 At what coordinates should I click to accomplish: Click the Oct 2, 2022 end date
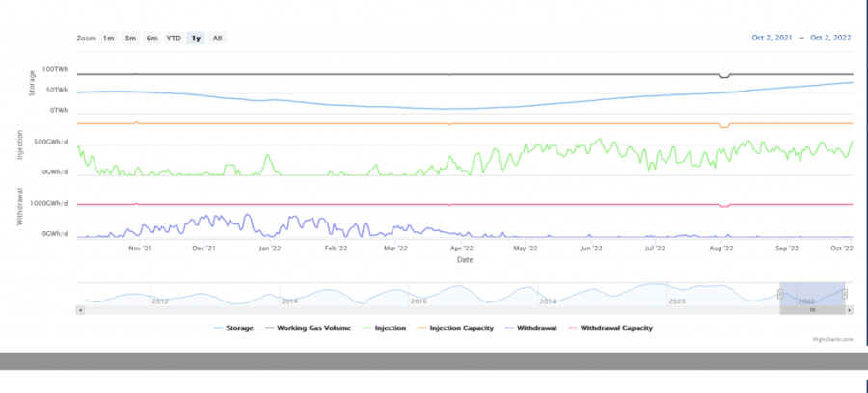831,39
